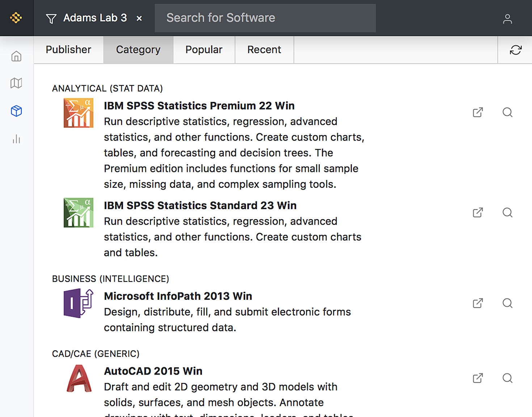Click the BUSINESS (INTELLIGENCE) category heading
Image resolution: width=532 pixels, height=417 pixels.
coord(111,279)
